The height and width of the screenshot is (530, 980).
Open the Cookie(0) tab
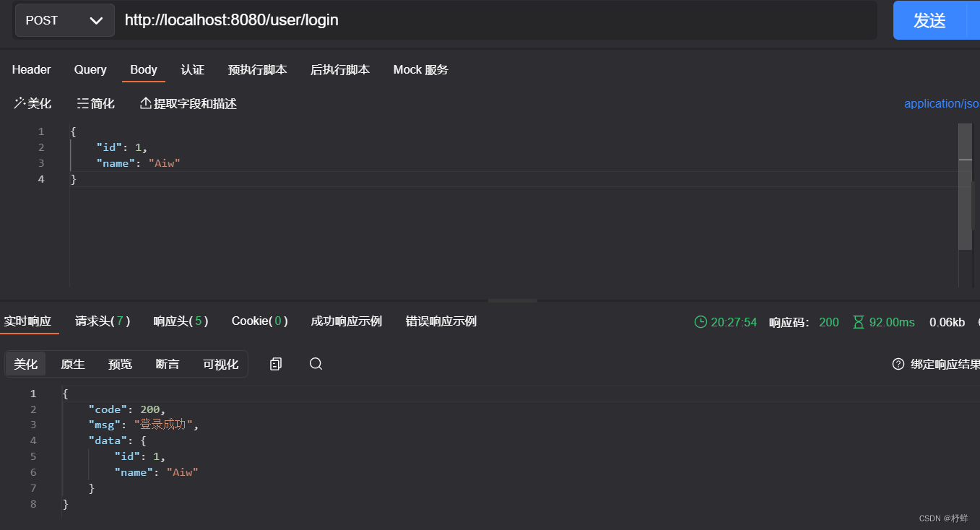click(260, 321)
